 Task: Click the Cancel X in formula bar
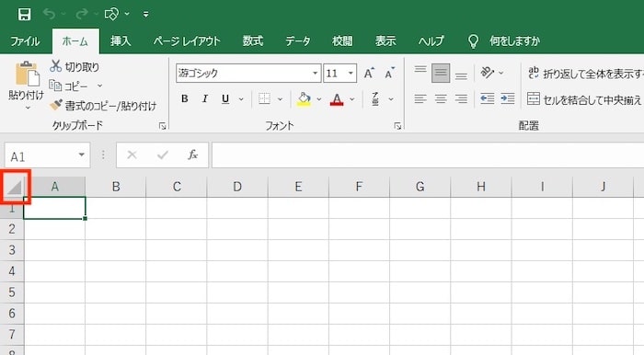[132, 155]
